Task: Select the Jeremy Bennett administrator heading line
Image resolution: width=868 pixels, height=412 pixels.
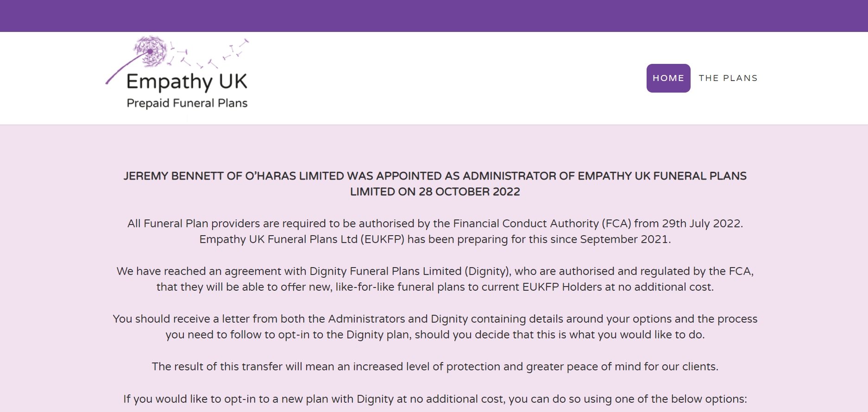Action: point(435,176)
